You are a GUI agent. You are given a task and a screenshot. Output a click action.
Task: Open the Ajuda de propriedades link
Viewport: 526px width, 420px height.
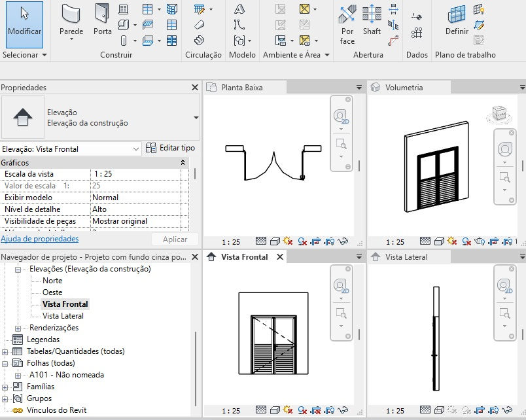(40, 239)
